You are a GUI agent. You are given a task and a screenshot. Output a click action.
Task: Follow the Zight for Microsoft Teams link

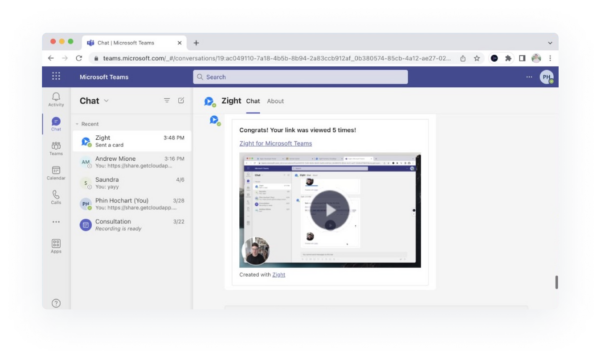point(276,143)
